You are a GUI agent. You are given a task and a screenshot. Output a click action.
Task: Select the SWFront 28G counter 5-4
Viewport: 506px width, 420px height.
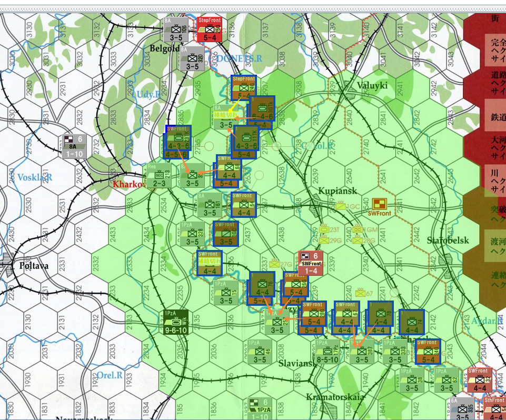[314, 314]
